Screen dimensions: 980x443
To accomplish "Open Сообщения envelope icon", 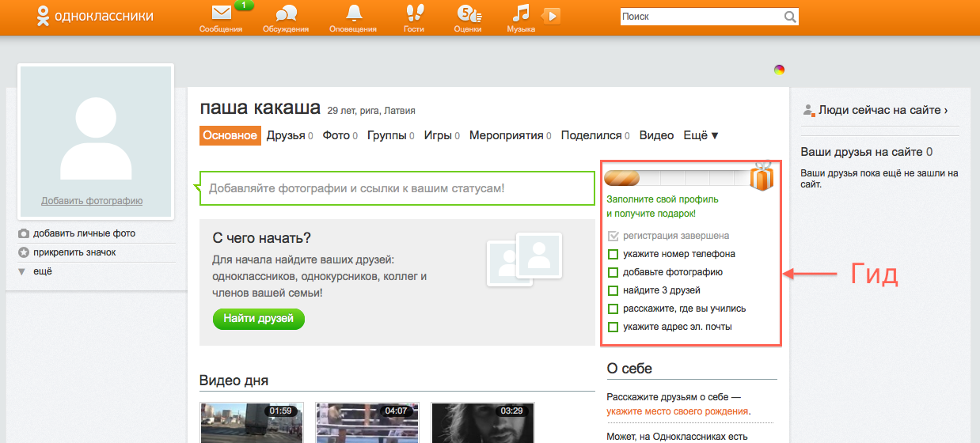I will [222, 13].
